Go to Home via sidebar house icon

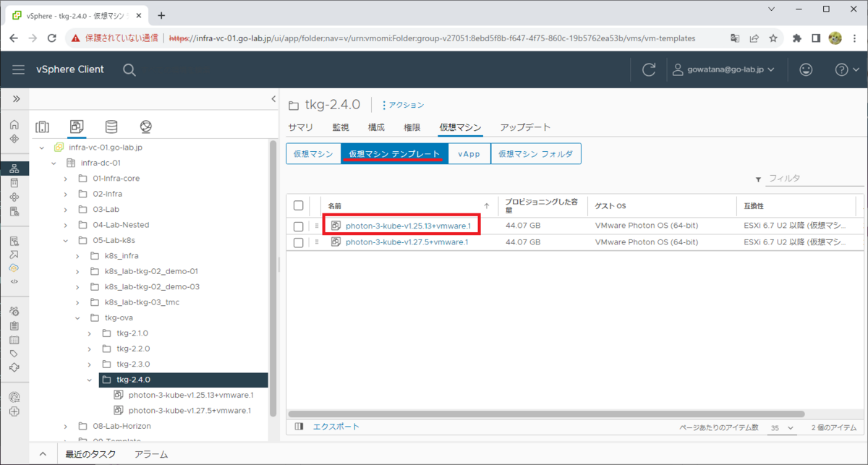pyautogui.click(x=14, y=125)
